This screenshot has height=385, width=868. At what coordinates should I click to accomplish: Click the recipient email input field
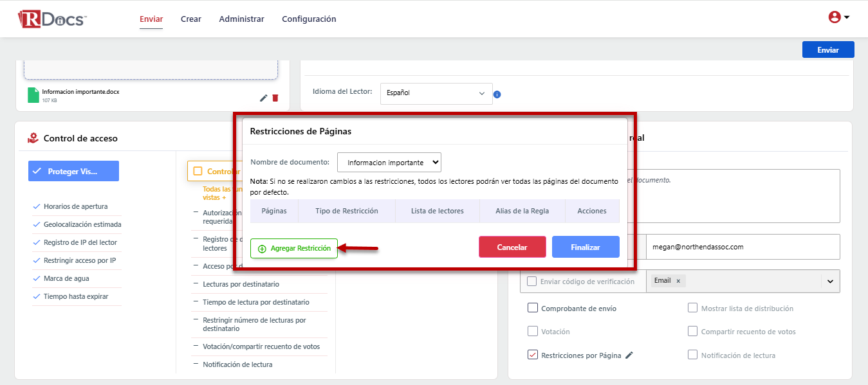point(743,247)
